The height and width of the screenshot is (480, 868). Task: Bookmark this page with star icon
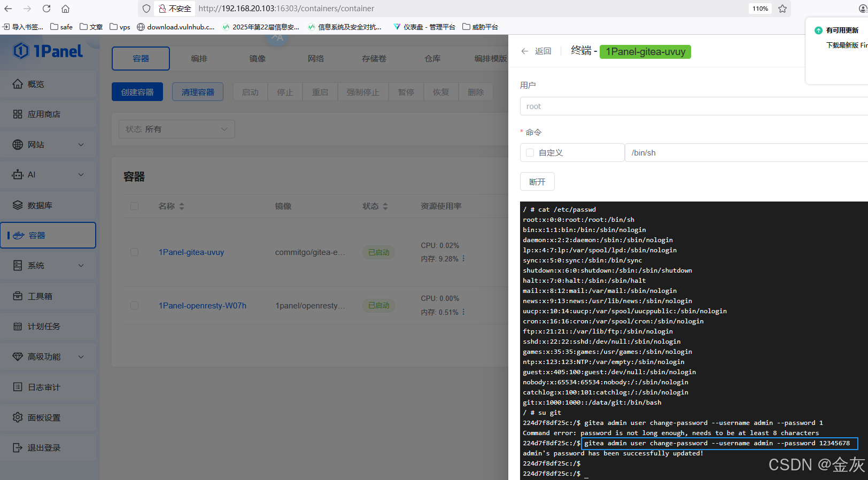[x=782, y=9]
